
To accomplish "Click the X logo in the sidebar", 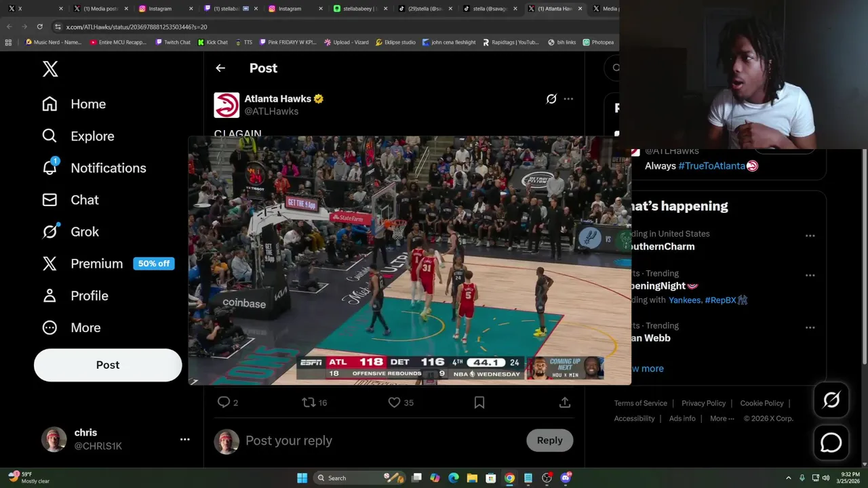I will pos(50,68).
